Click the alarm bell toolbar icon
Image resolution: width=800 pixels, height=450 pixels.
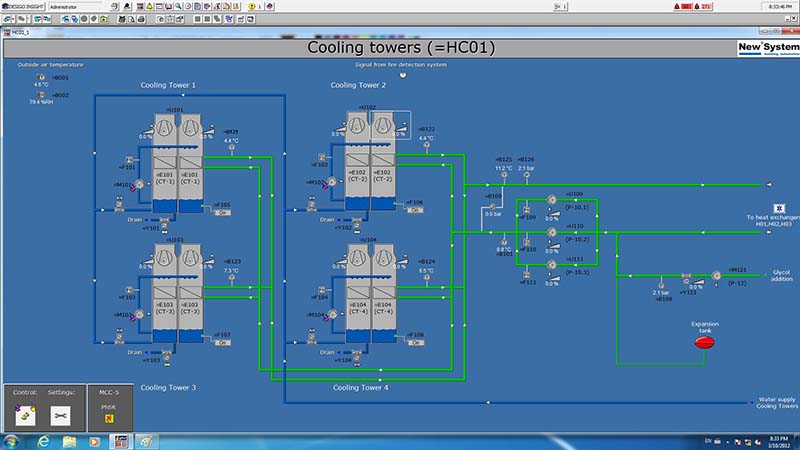[x=149, y=7]
